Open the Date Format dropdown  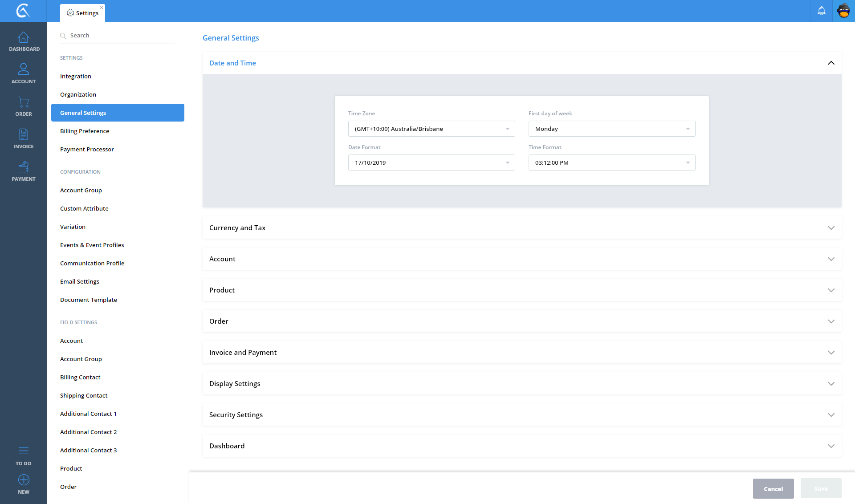pos(431,163)
